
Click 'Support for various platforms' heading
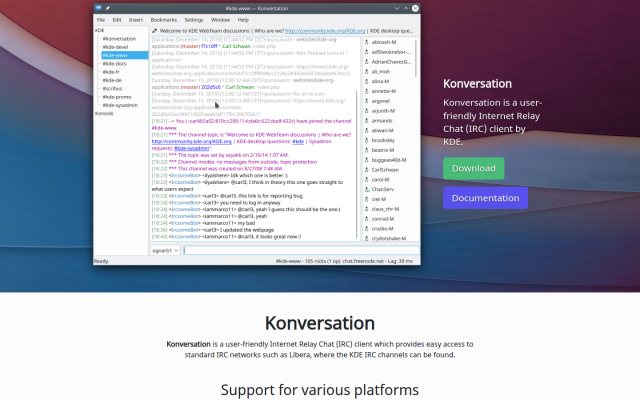coord(320,390)
